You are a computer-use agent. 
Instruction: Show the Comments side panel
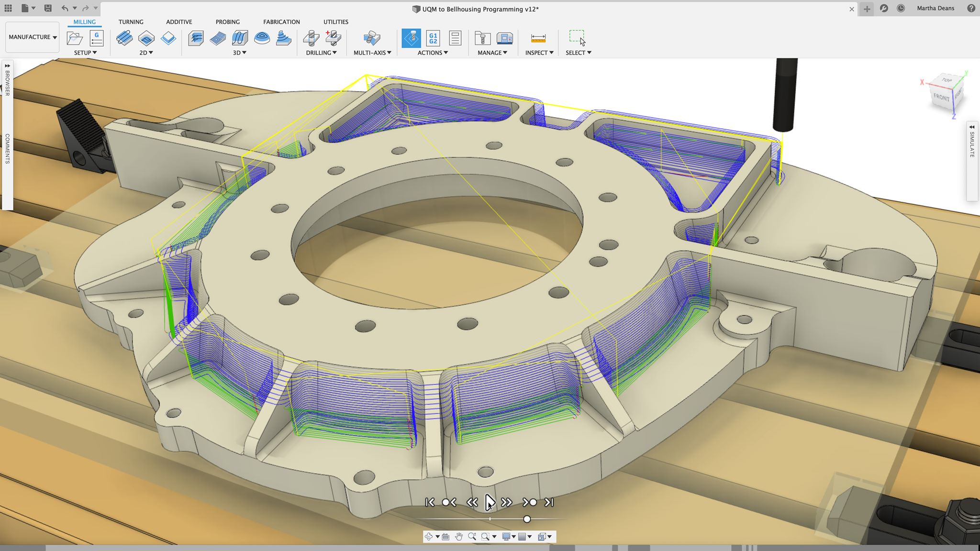tap(7, 149)
